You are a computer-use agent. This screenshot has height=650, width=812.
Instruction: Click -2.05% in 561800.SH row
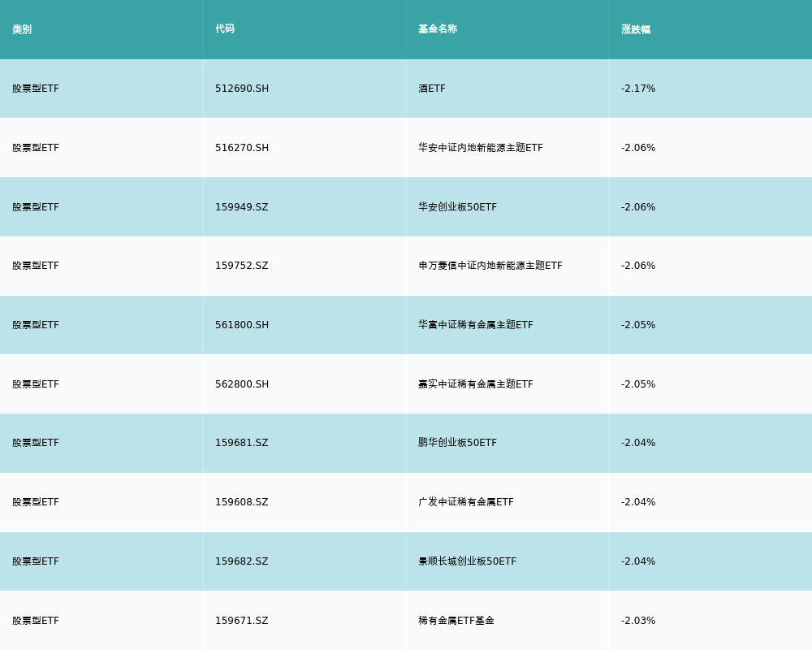(638, 325)
